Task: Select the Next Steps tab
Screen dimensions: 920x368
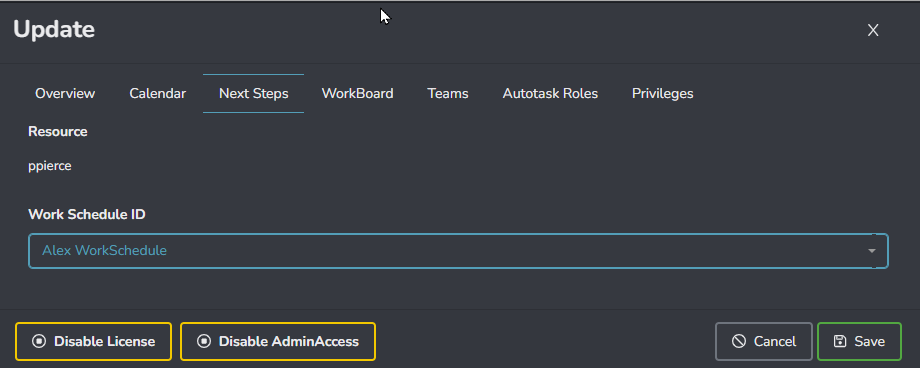Action: click(253, 93)
